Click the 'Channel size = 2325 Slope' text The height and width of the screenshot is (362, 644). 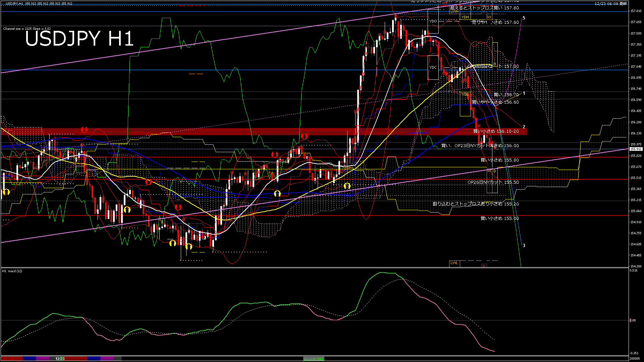[27, 29]
